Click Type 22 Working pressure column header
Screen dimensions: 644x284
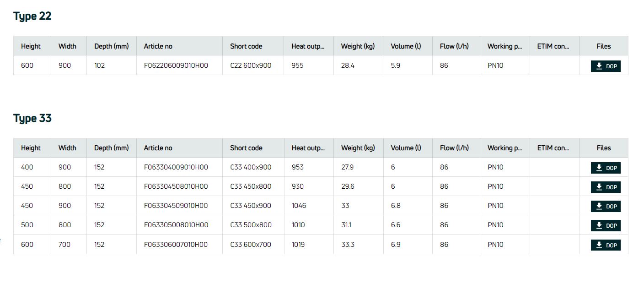click(x=504, y=46)
